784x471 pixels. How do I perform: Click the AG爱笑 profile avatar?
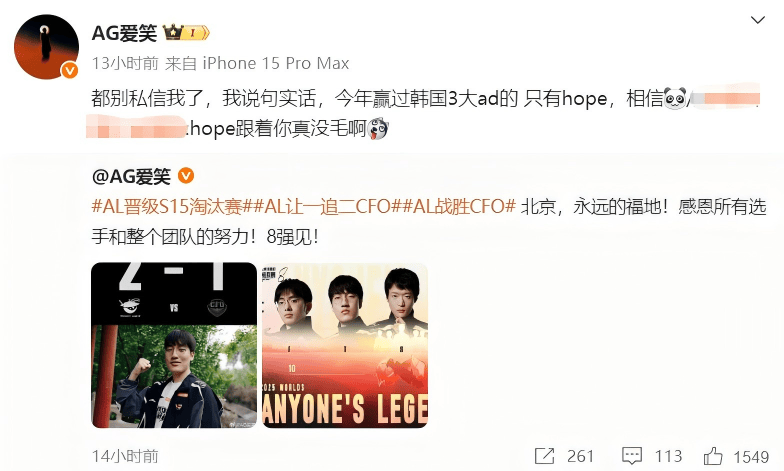[x=46, y=46]
